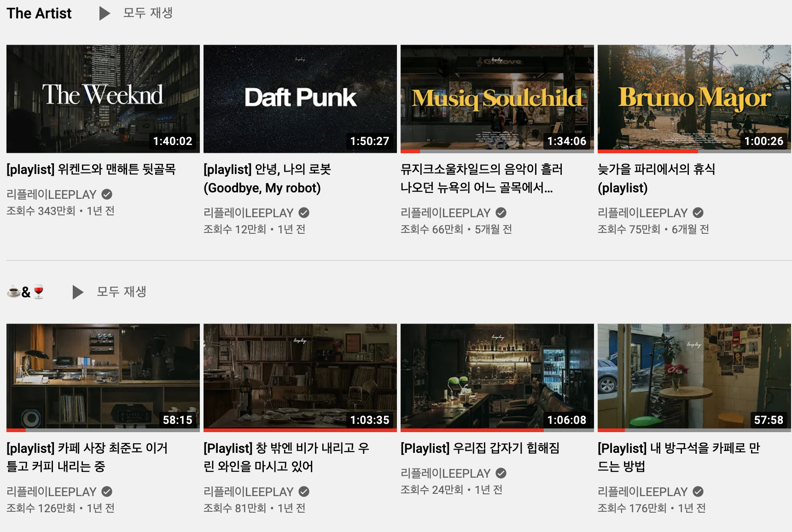Open the thumbnail of the 1:03:35 record shelf video

tap(300, 378)
